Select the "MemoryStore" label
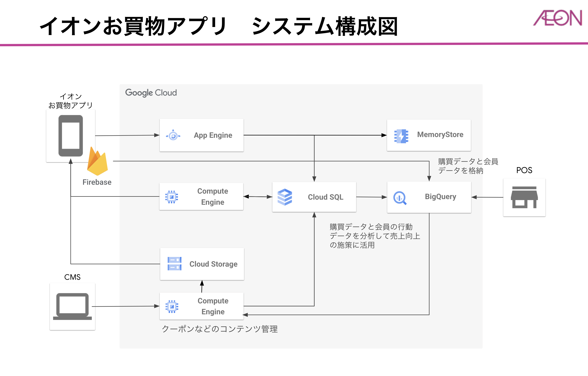588x376 pixels. coord(440,134)
